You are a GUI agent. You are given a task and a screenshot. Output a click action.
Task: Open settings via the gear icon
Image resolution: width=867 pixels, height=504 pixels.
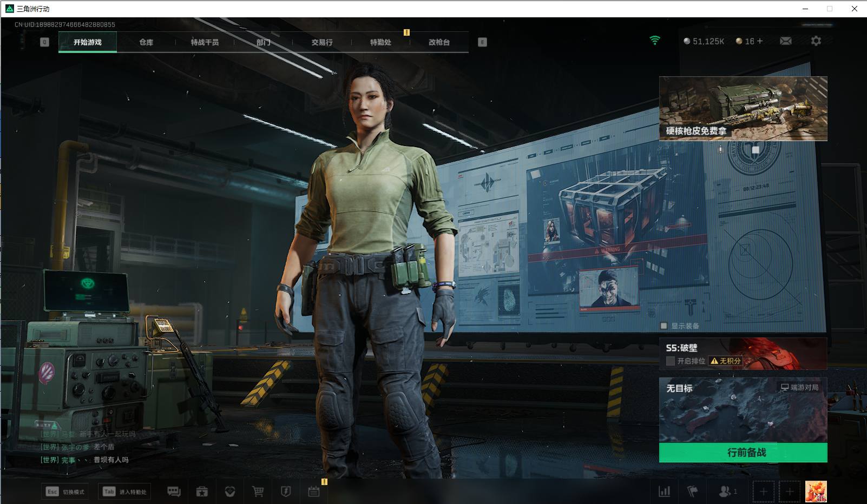click(x=816, y=41)
